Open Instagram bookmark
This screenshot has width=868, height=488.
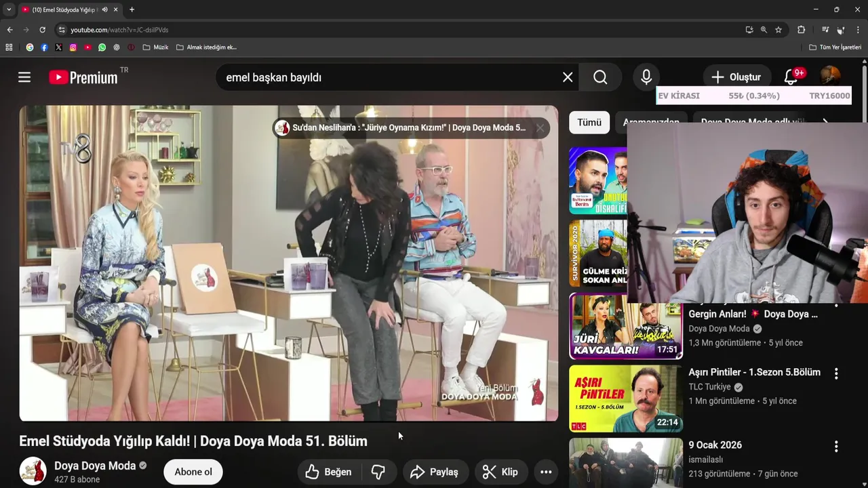pyautogui.click(x=73, y=47)
